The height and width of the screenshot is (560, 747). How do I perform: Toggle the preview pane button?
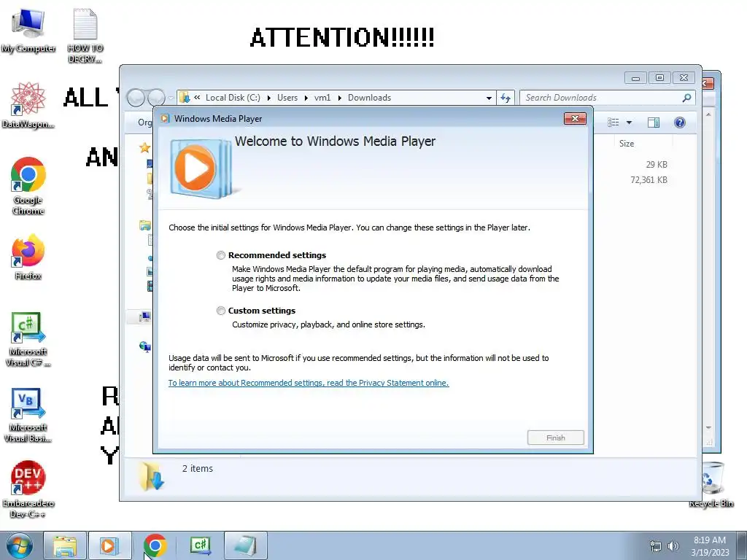point(654,122)
